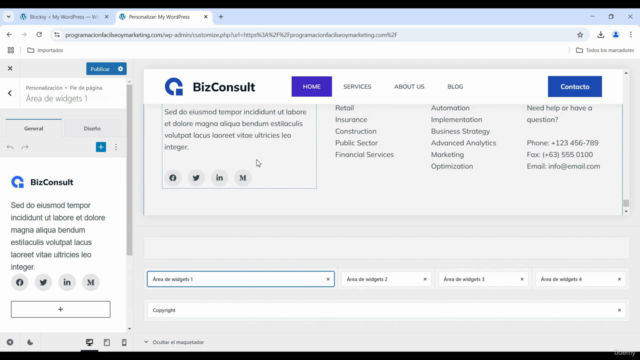Open browser downloads icon
This screenshot has width=640, height=360.
pos(600,35)
